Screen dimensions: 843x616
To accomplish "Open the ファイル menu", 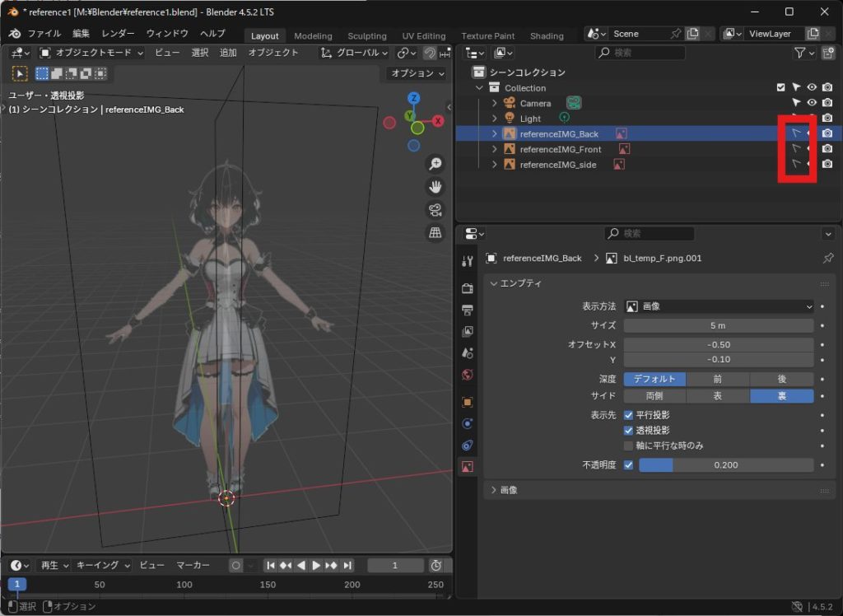I will [x=44, y=34].
